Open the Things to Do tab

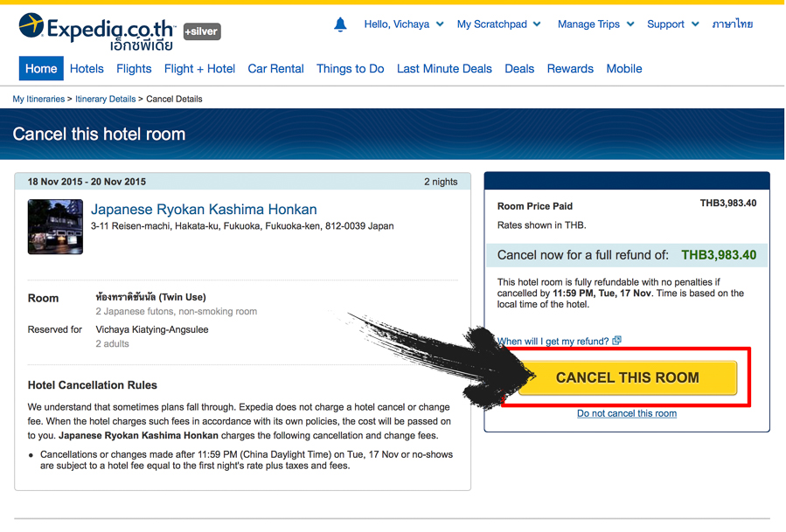coord(351,69)
